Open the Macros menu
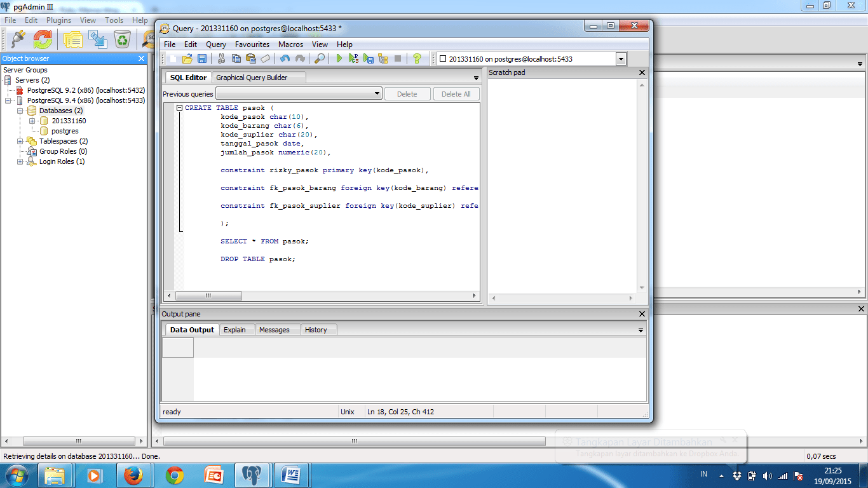 (290, 44)
